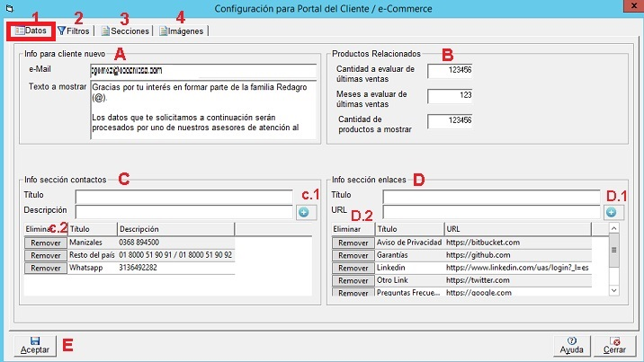Viewport: 644px width, 362px height.
Task: Focus the URL field in enlaces section
Action: 491,212
